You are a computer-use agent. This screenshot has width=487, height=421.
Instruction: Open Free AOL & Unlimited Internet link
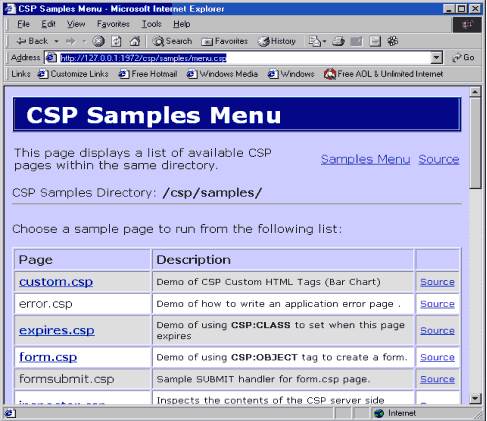tap(384, 74)
